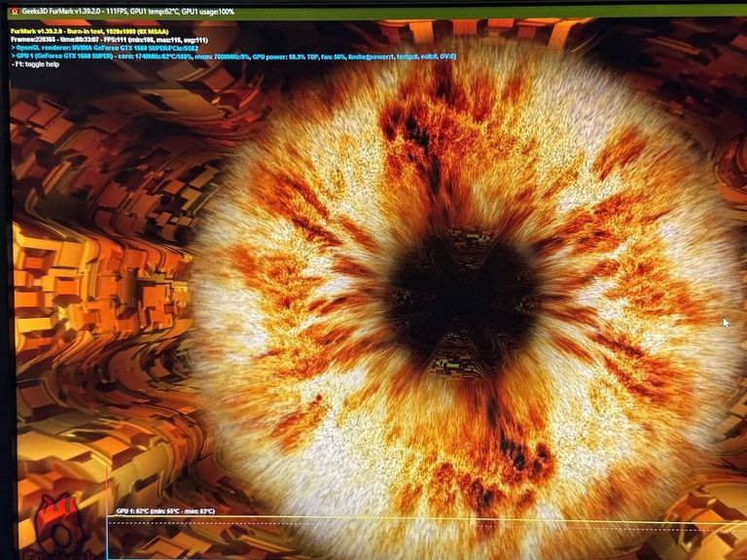The height and width of the screenshot is (560, 747).
Task: Click the GPU 1 temperature label above graph
Action: (165, 510)
